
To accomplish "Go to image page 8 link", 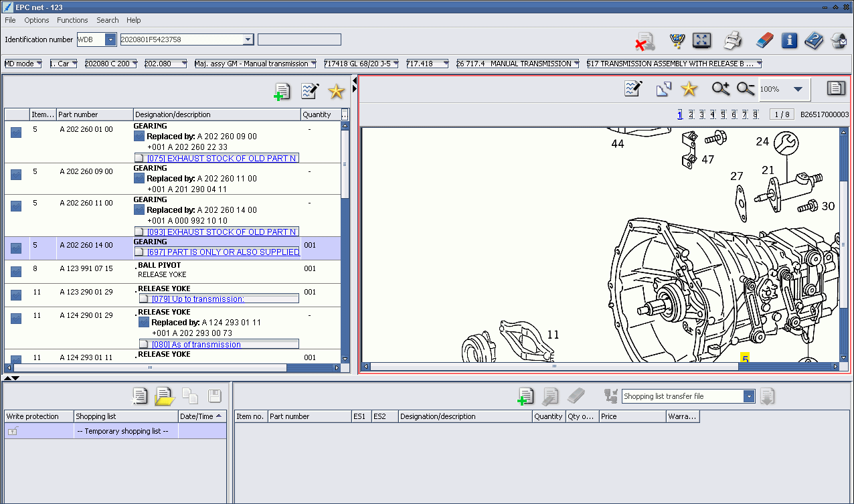I will (x=755, y=115).
